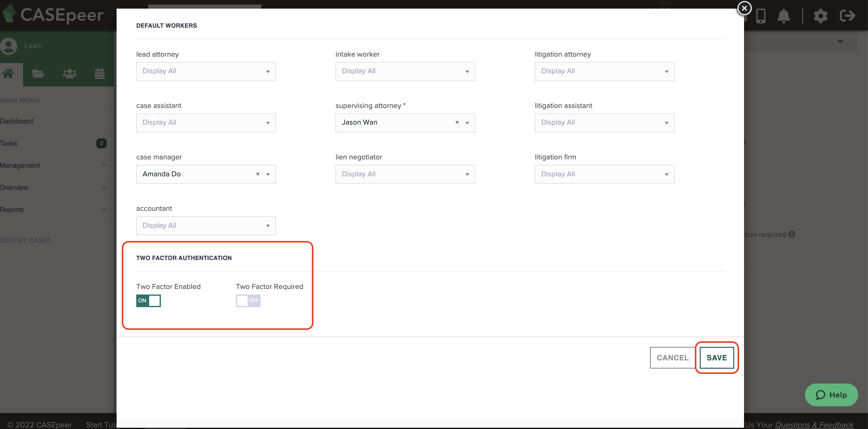Screen dimensions: 868x429
Task: Click the notifications bell icon
Action: [x=784, y=16]
